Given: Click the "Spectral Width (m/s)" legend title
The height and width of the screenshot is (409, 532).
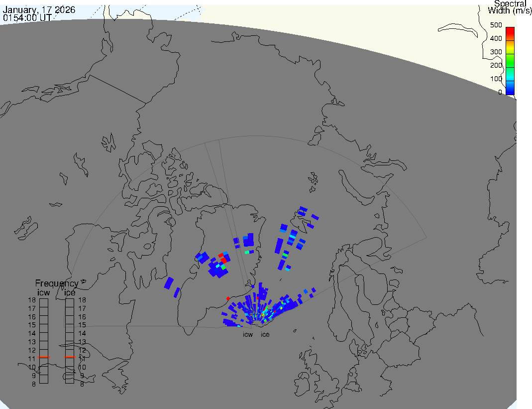Looking at the screenshot, I should click(510, 7).
